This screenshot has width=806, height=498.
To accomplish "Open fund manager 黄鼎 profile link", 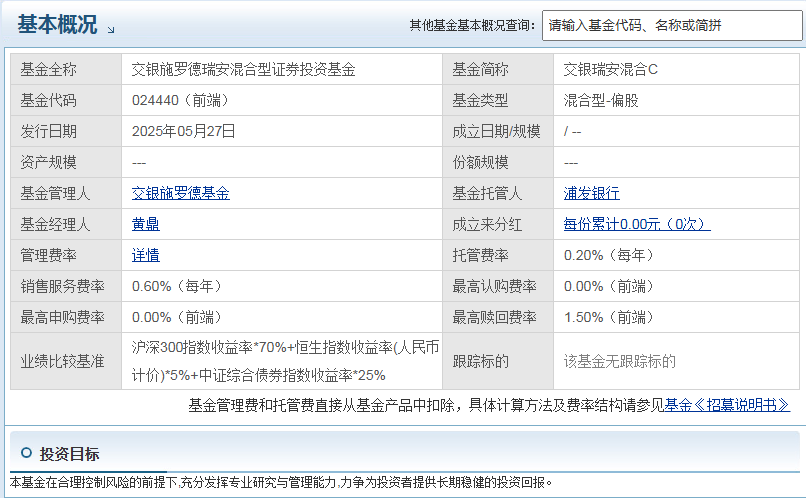I will 145,224.
